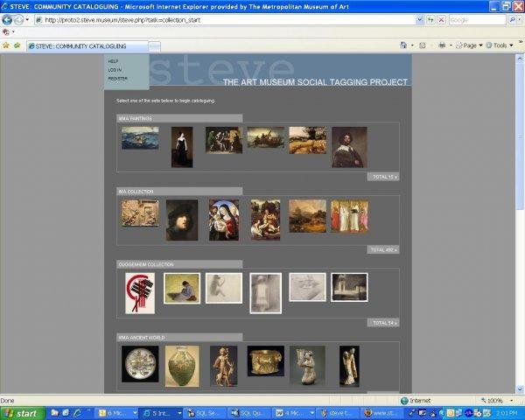Select the portrait with black beret thumbnail
The width and height of the screenshot is (525, 420).
[182, 220]
